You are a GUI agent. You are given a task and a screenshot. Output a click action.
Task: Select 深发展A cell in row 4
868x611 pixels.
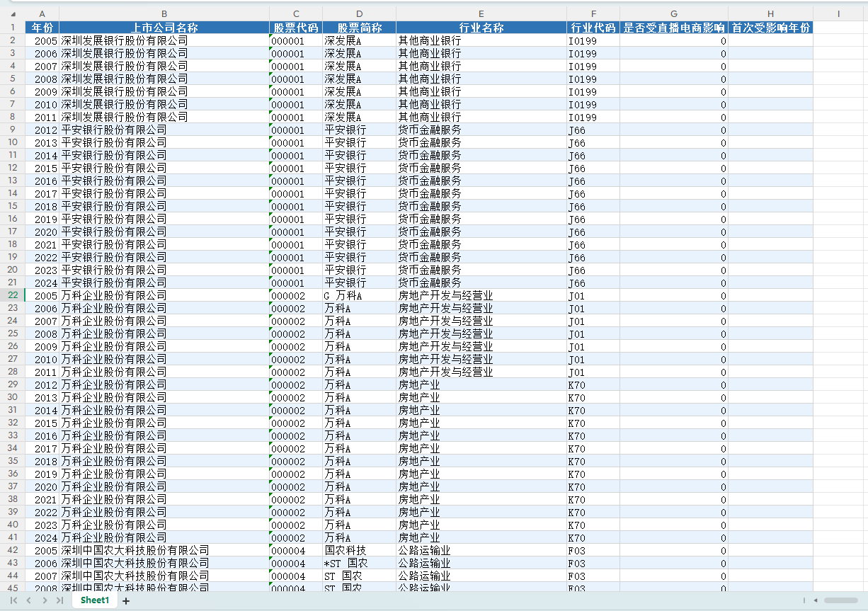click(360, 66)
